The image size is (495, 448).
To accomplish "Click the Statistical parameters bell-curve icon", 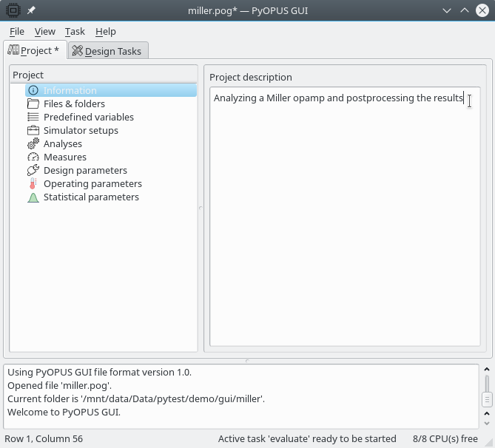I will (33, 197).
